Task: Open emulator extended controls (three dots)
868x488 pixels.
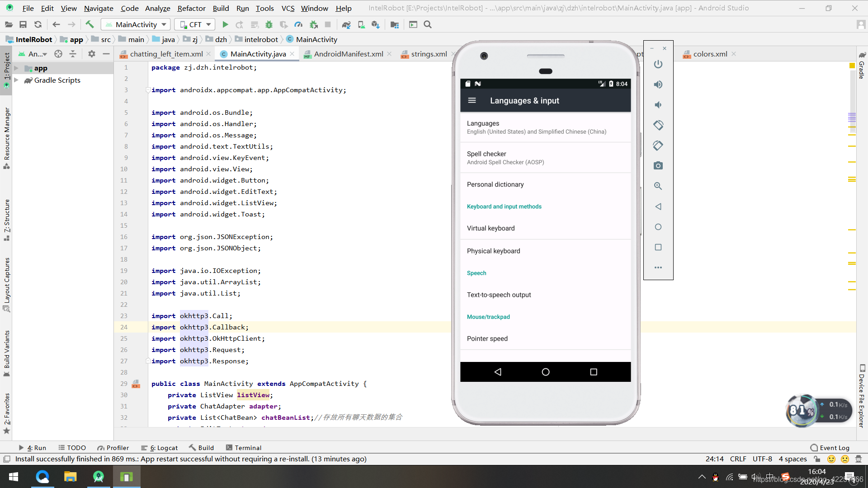Action: tap(658, 267)
